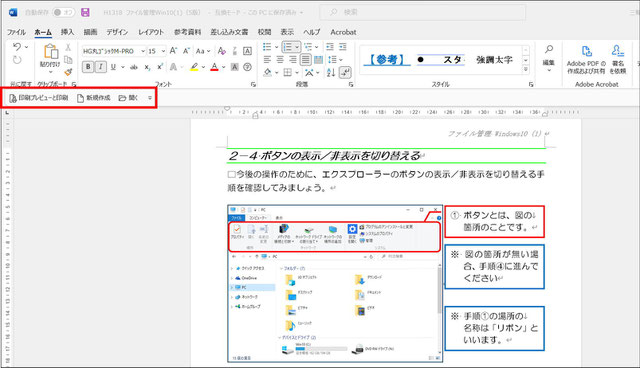Decrease font size with the small A icon
Screen dimensions: 640x368
187,51
